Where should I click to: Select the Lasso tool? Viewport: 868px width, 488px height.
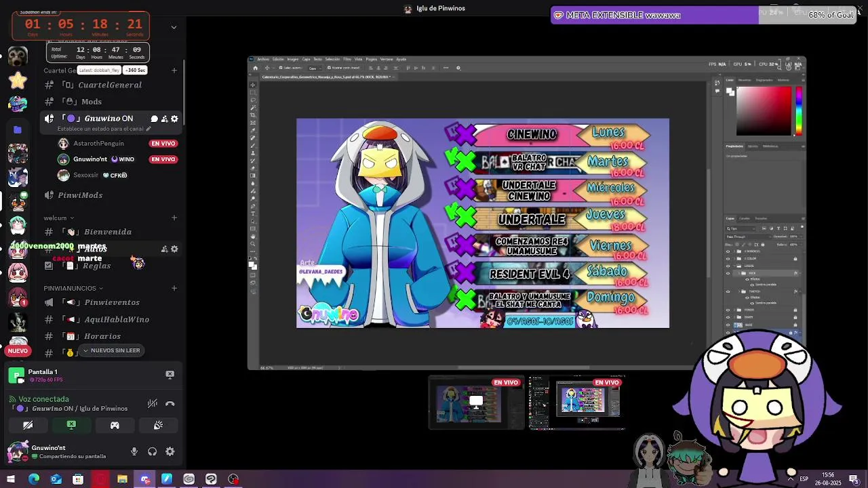253,100
